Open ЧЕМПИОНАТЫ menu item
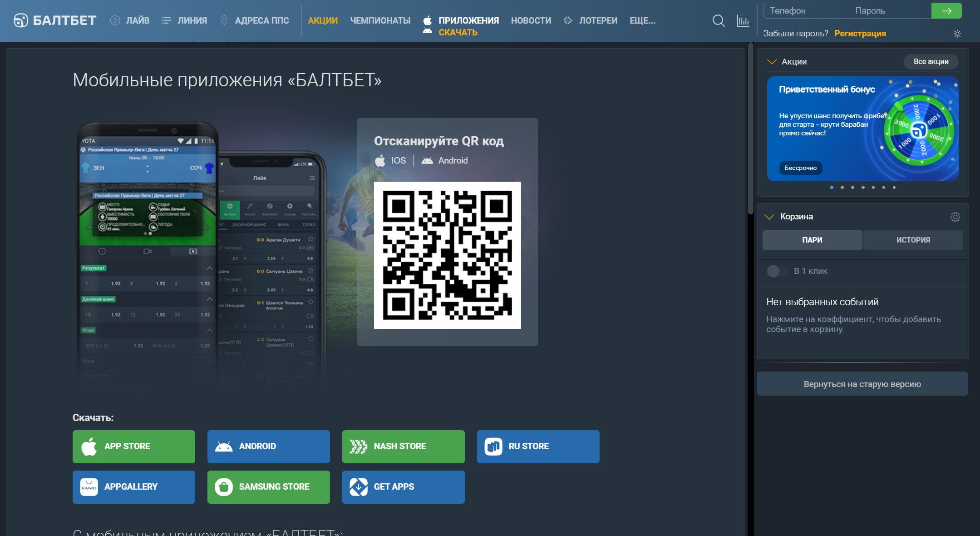The image size is (980, 536). point(380,20)
